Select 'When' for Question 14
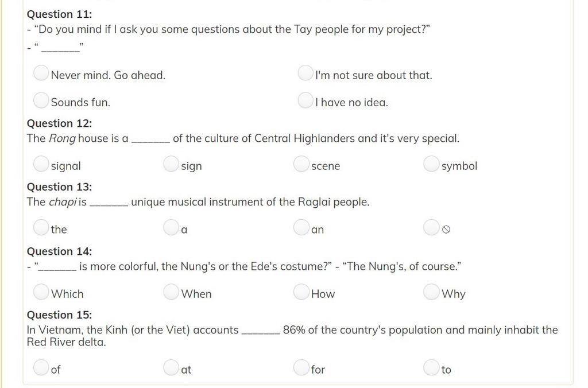 (x=171, y=292)
